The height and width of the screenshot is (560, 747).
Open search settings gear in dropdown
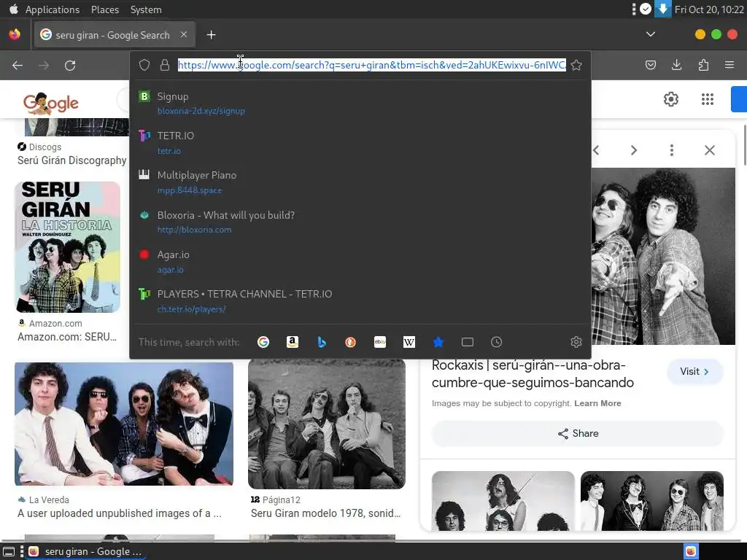576,342
